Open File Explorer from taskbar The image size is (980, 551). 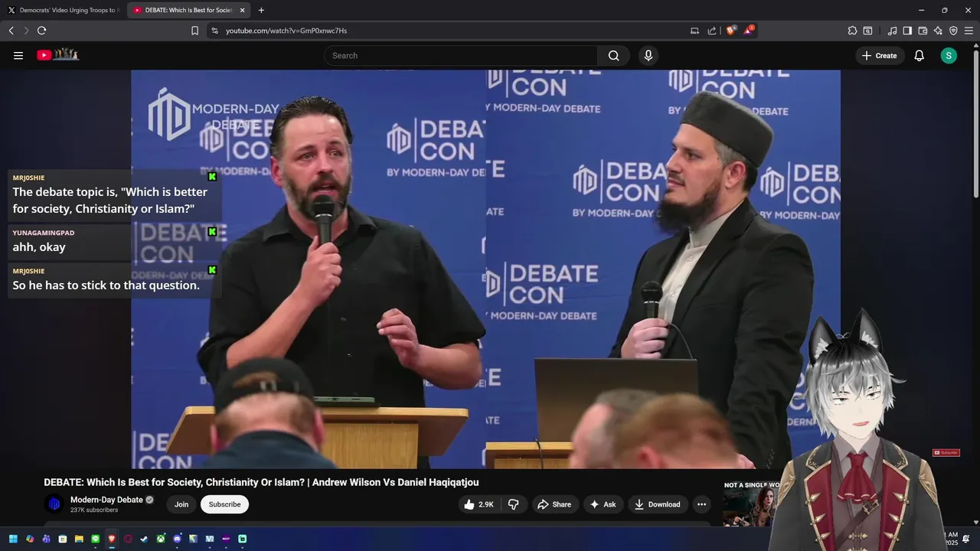pos(79,539)
